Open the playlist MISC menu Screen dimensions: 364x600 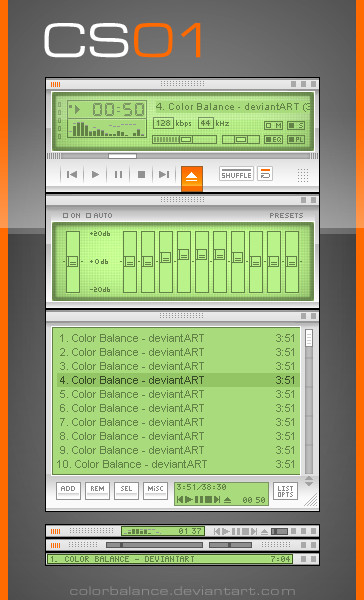[x=155, y=490]
